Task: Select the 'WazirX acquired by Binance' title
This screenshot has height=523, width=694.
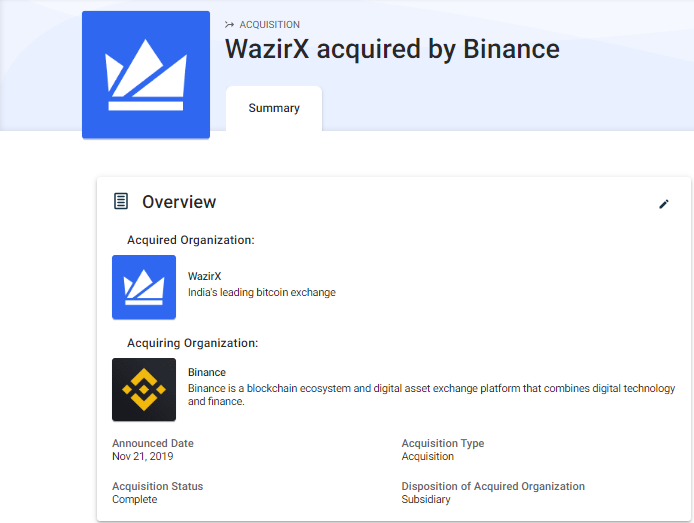Action: (x=392, y=49)
